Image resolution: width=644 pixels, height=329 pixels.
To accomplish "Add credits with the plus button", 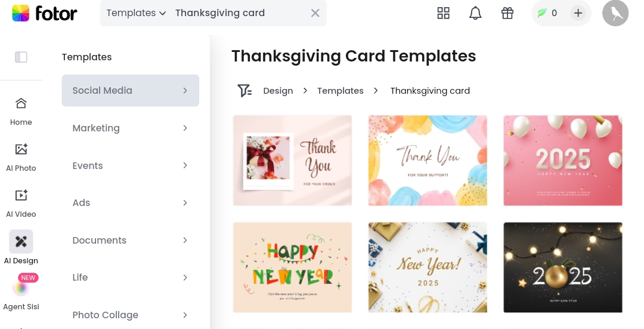I will point(578,13).
